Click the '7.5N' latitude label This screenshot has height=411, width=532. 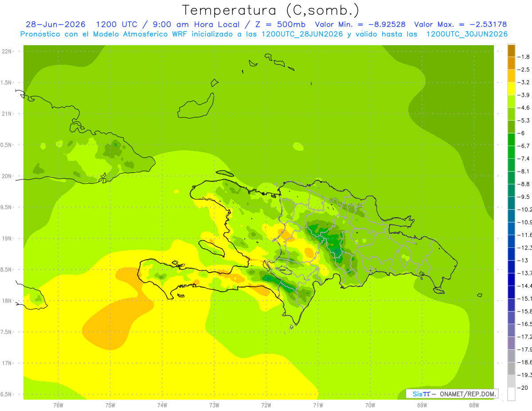click(6, 332)
